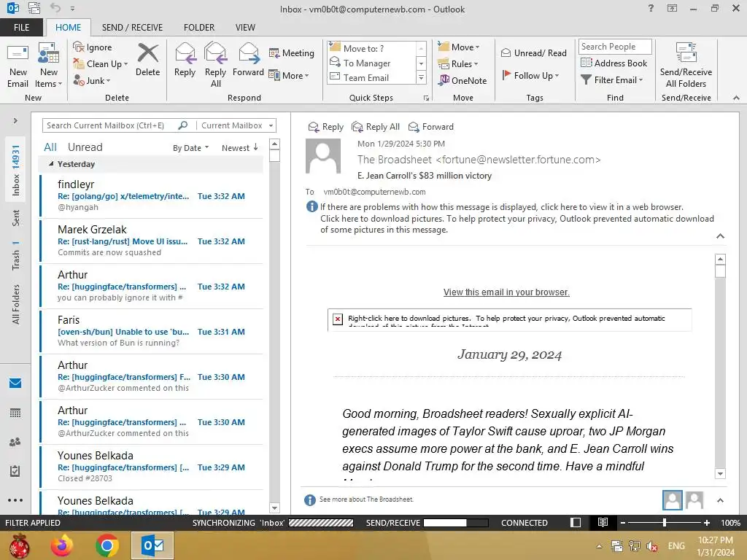This screenshot has width=747, height=560.
Task: Switch to the VIEW tab
Action: coord(245,27)
